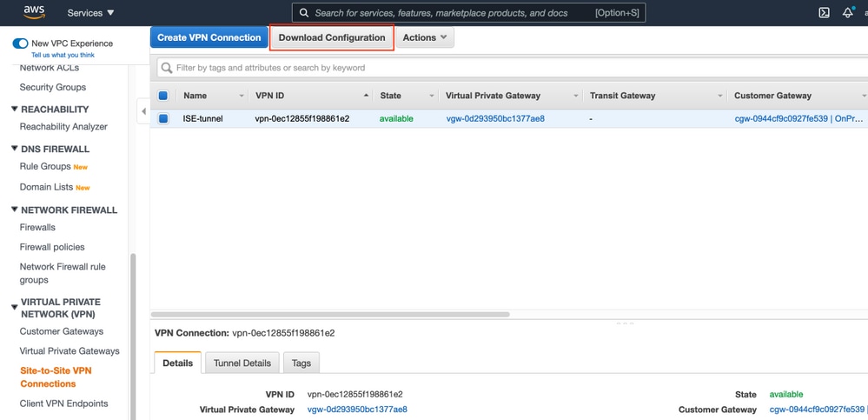
Task: Collapse the sidebar with arrow handle
Action: click(143, 110)
